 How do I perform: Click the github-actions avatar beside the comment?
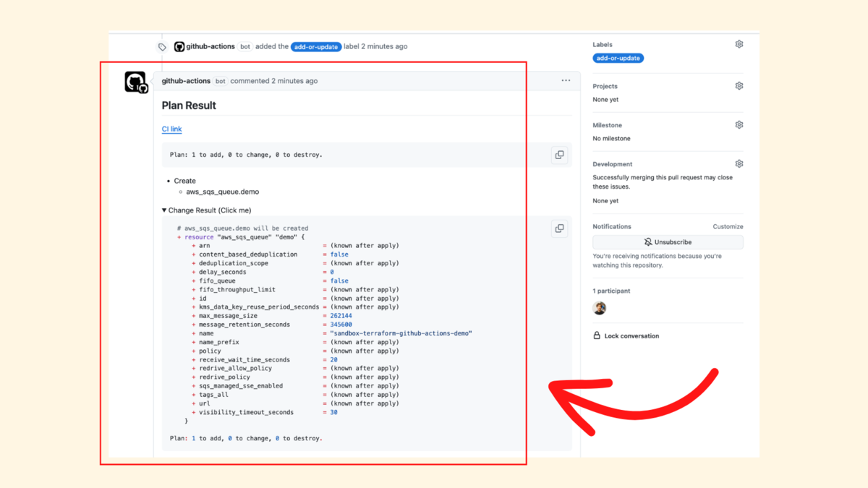pos(136,82)
